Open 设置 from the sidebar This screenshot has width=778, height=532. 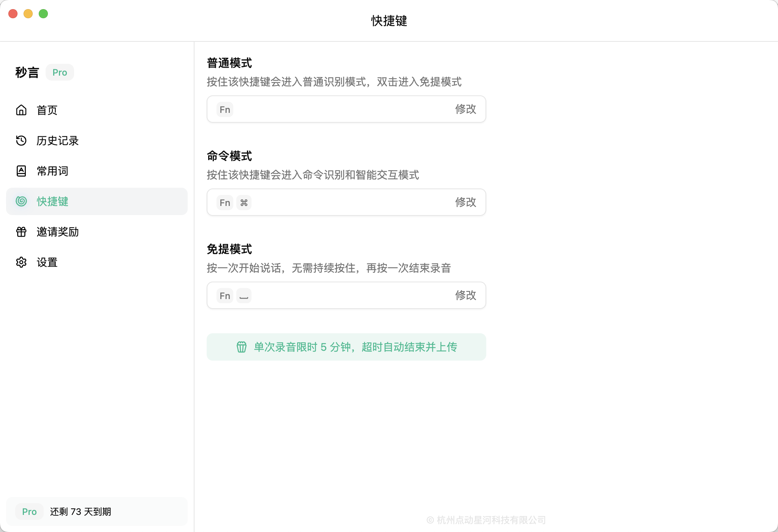pos(97,262)
